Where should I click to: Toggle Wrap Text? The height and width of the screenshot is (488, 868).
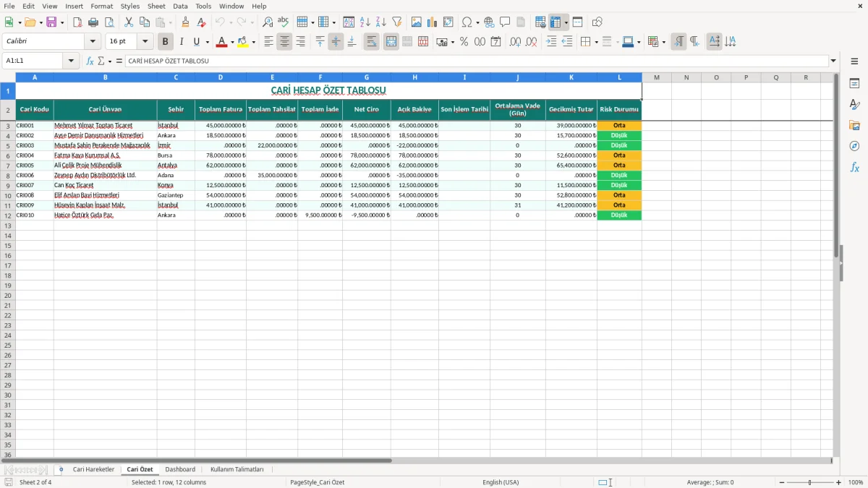pos(371,42)
